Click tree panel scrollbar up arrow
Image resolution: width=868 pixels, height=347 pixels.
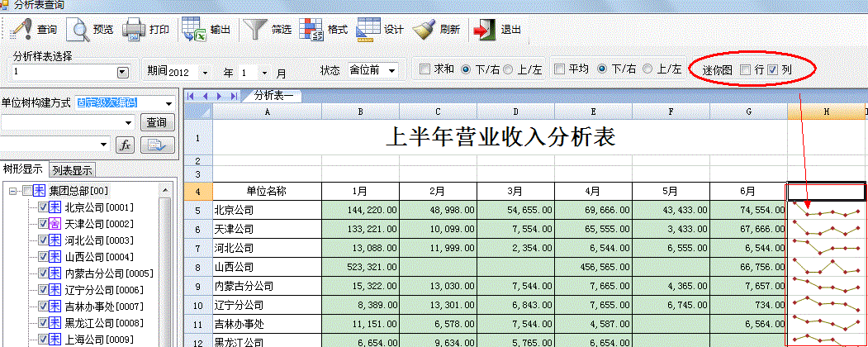(165, 191)
